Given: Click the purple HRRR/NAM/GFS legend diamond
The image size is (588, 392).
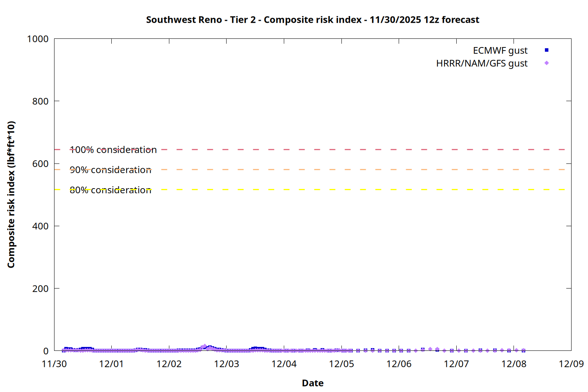Looking at the screenshot, I should [546, 63].
